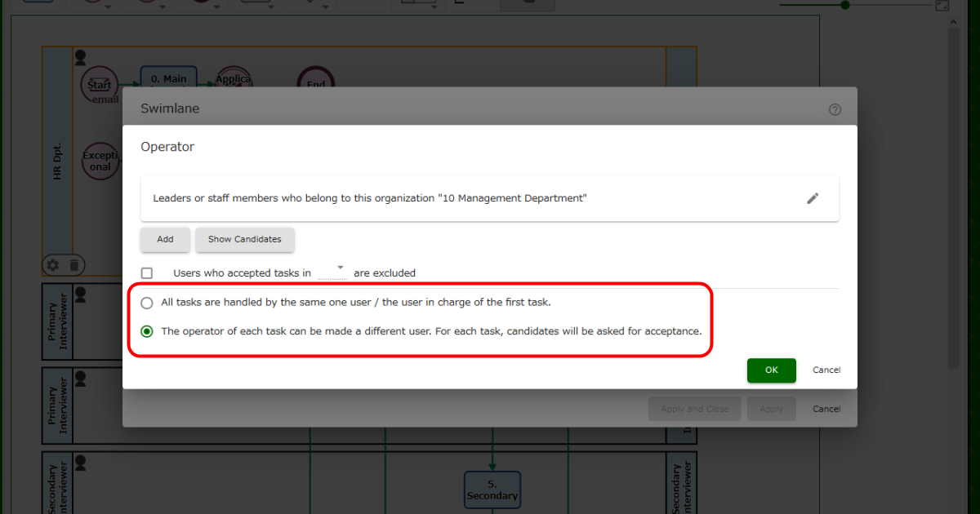Click the Add operator button
This screenshot has width=980, height=514.
click(x=165, y=240)
